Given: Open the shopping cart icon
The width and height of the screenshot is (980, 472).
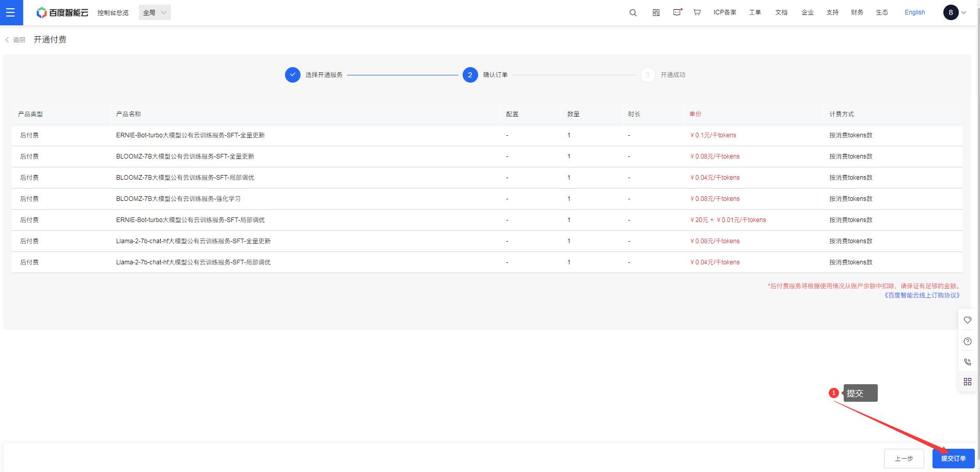Looking at the screenshot, I should [x=697, y=12].
